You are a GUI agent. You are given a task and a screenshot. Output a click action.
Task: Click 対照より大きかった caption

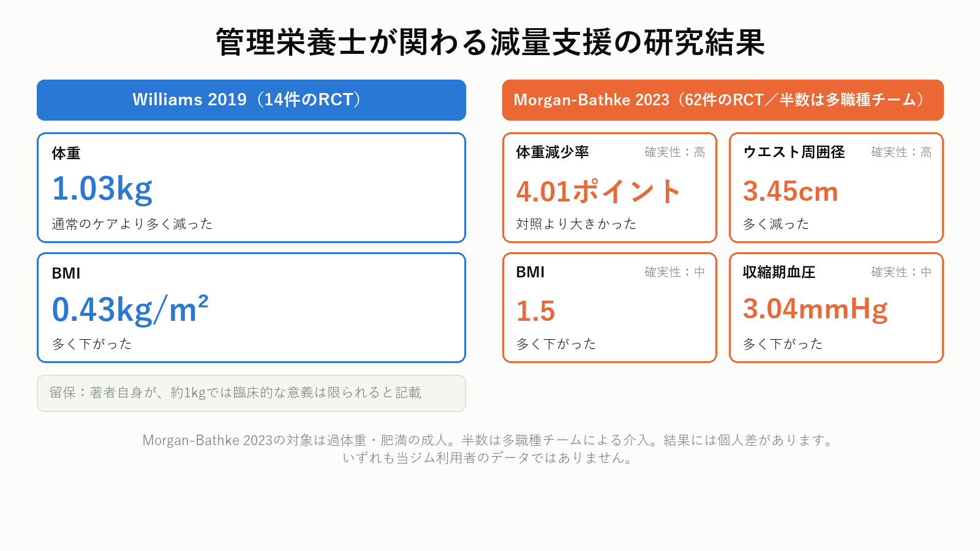576,224
